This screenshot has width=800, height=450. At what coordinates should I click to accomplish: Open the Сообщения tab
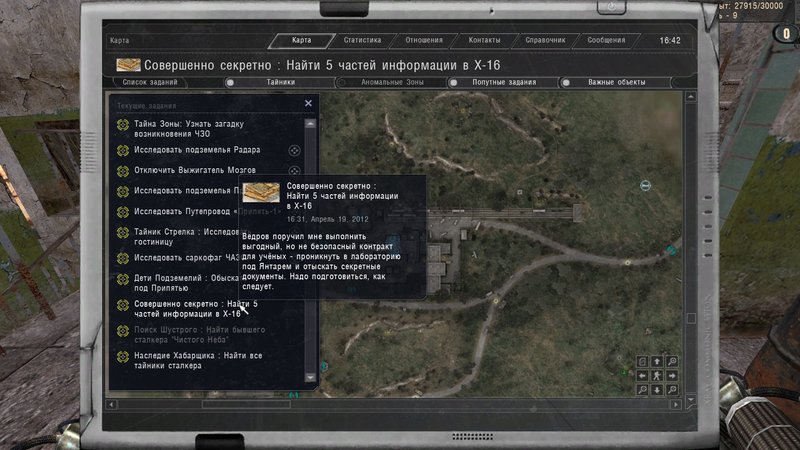tap(606, 41)
